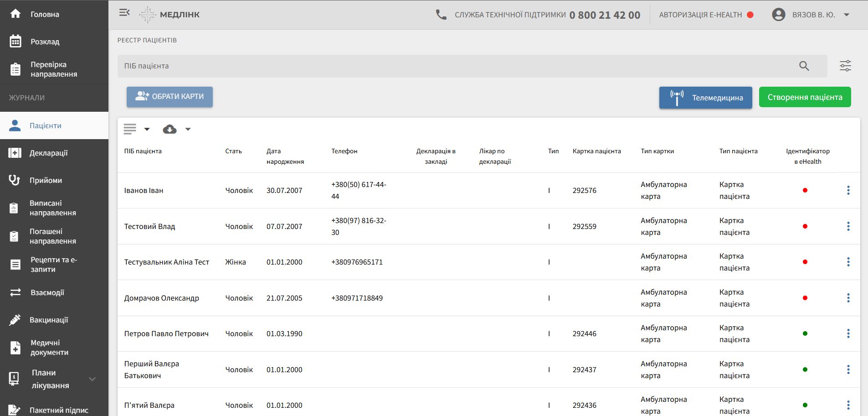Click the E-Health authorization red status dot
The image size is (868, 416).
750,15
